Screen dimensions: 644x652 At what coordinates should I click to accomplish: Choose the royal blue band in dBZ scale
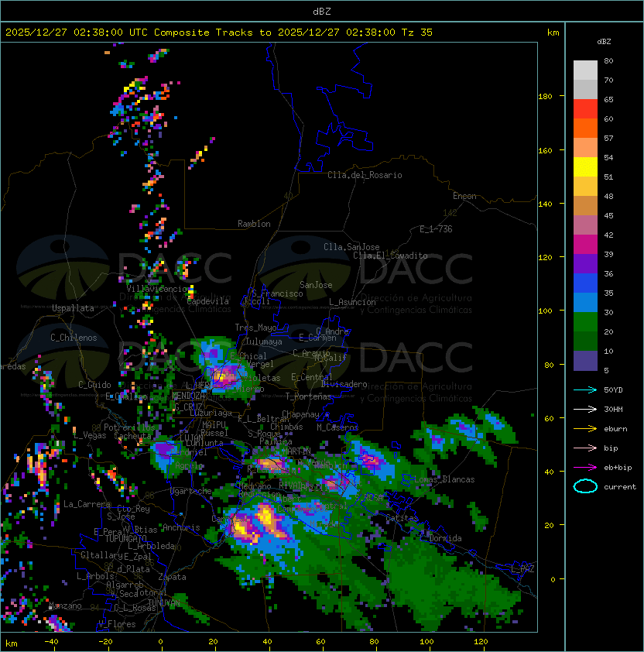585,283
